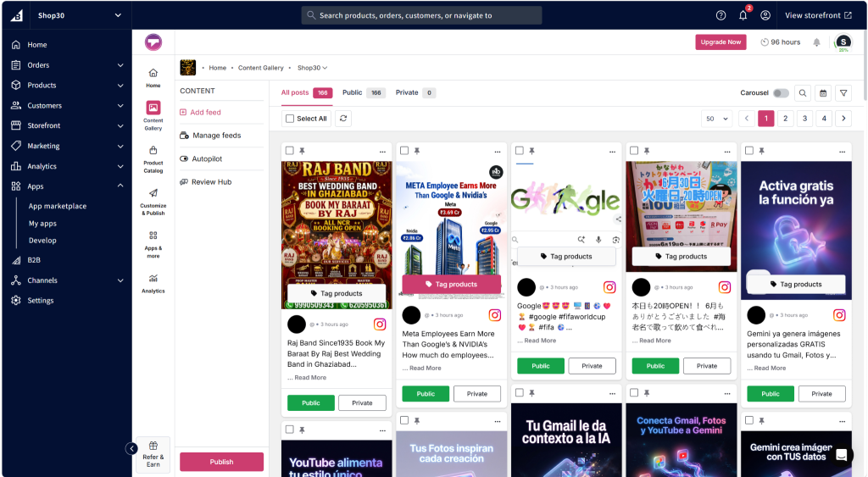Tag products on META Employee post
Viewport: 868px width, 477px height.
451,285
